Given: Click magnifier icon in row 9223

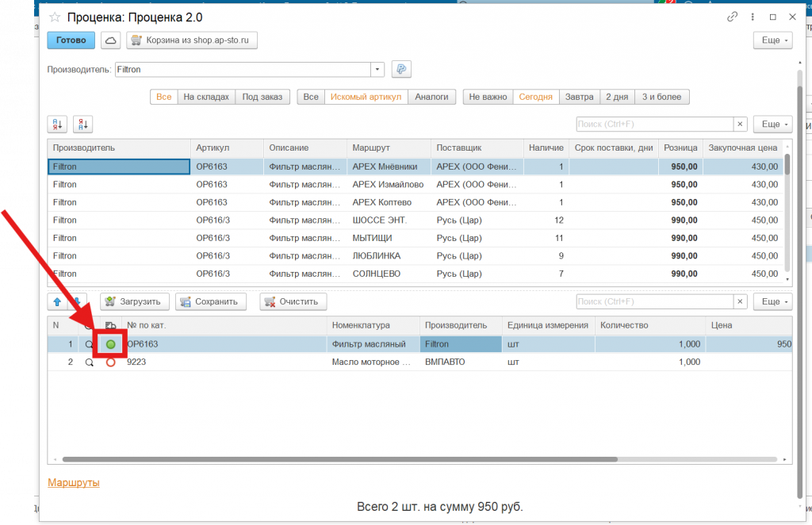Looking at the screenshot, I should (x=89, y=362).
